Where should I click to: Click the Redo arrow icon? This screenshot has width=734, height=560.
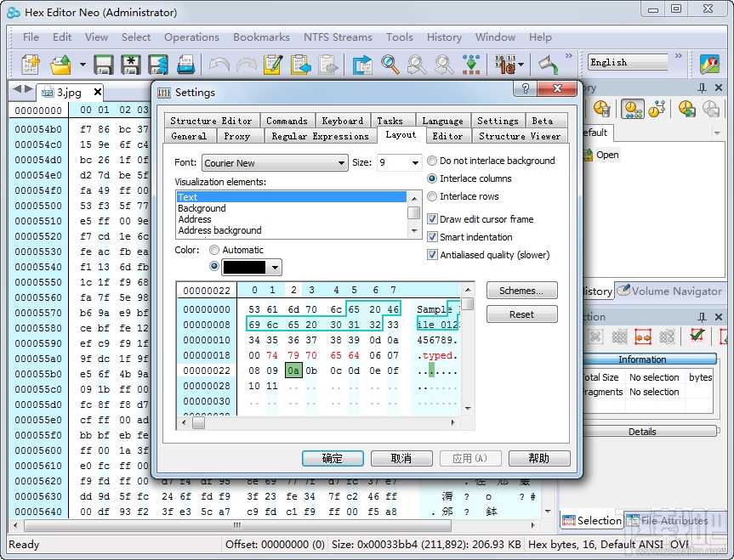coord(247,65)
